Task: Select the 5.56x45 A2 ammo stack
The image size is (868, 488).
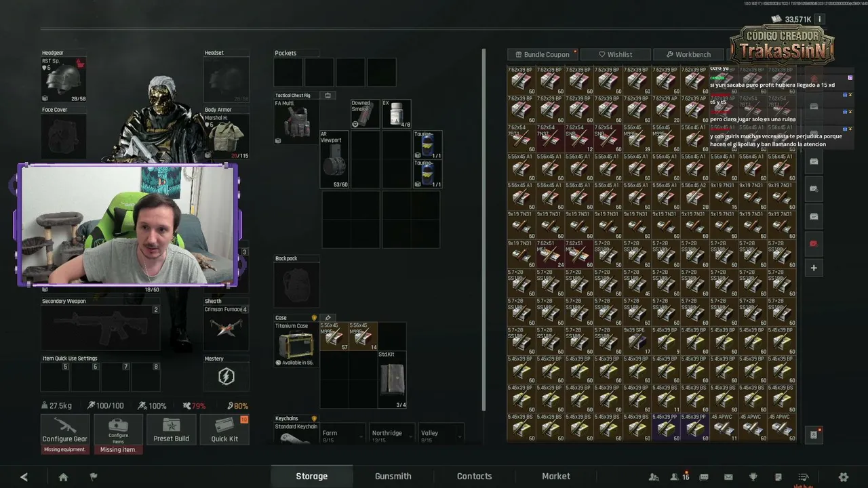Action: (x=694, y=196)
